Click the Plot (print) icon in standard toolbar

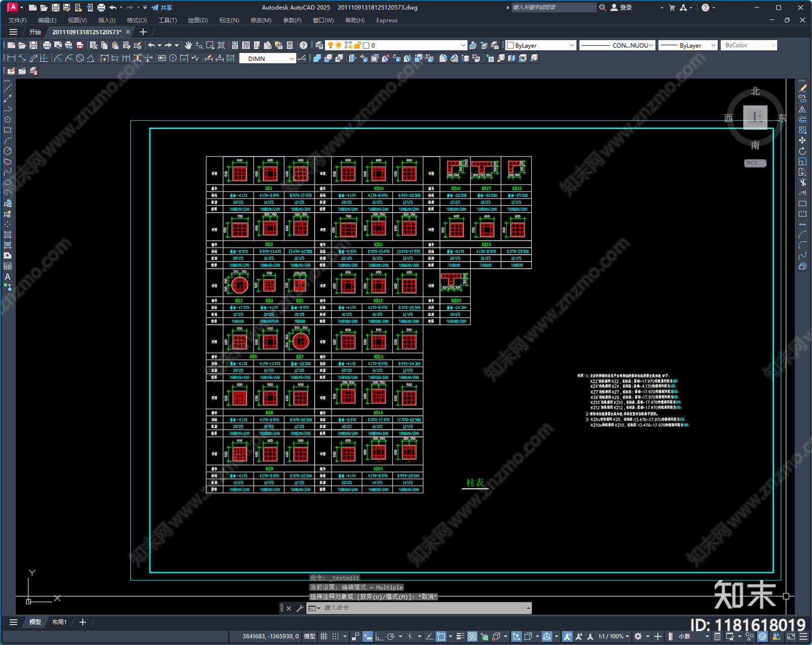click(47, 45)
